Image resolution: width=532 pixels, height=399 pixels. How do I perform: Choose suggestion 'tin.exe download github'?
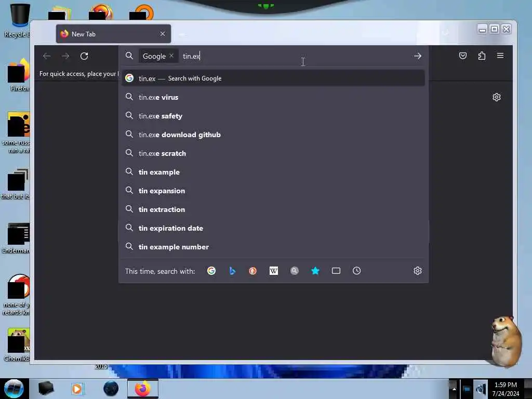(x=273, y=135)
